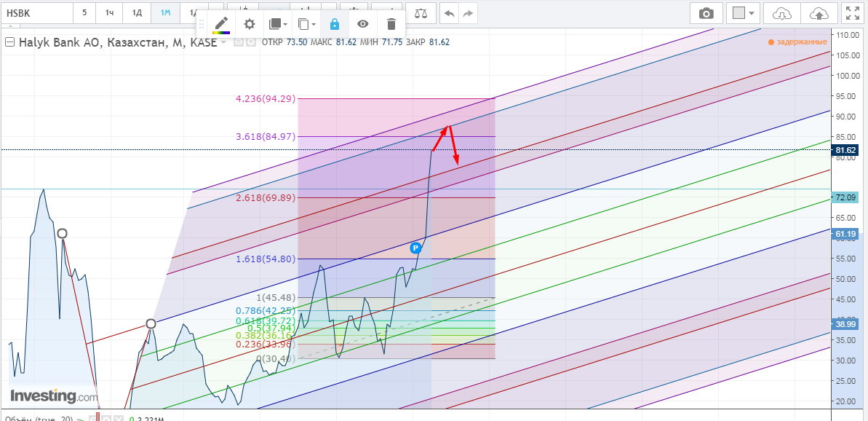
Task: Click the 61.19 price axis tag
Action: pos(845,235)
